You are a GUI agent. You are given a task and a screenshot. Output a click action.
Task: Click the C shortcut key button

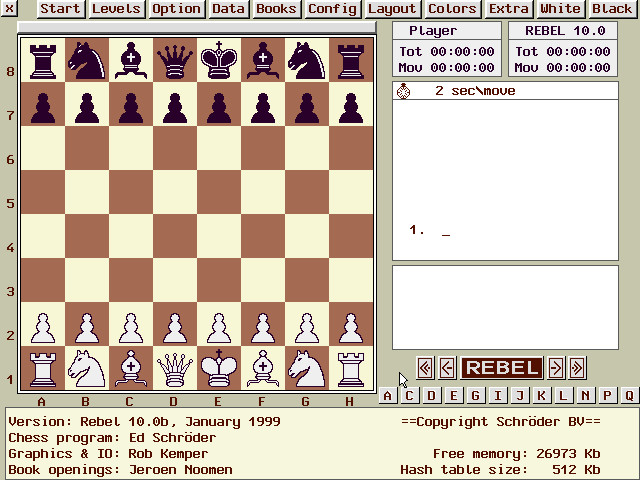(409, 396)
